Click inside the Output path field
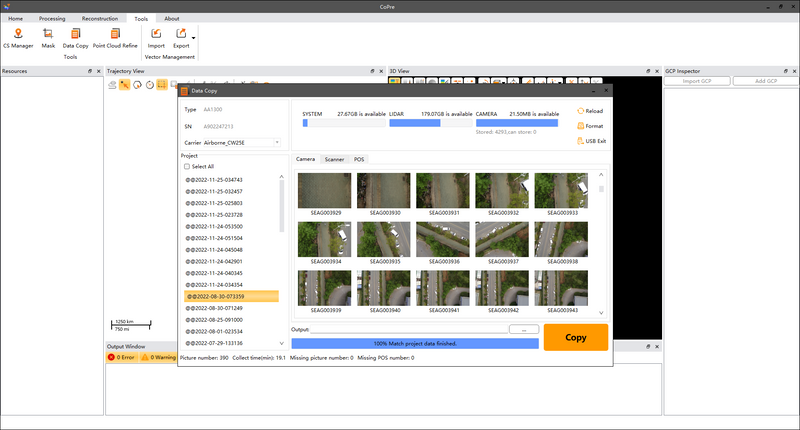Viewport: 800px width, 430px height. pyautogui.click(x=408, y=328)
